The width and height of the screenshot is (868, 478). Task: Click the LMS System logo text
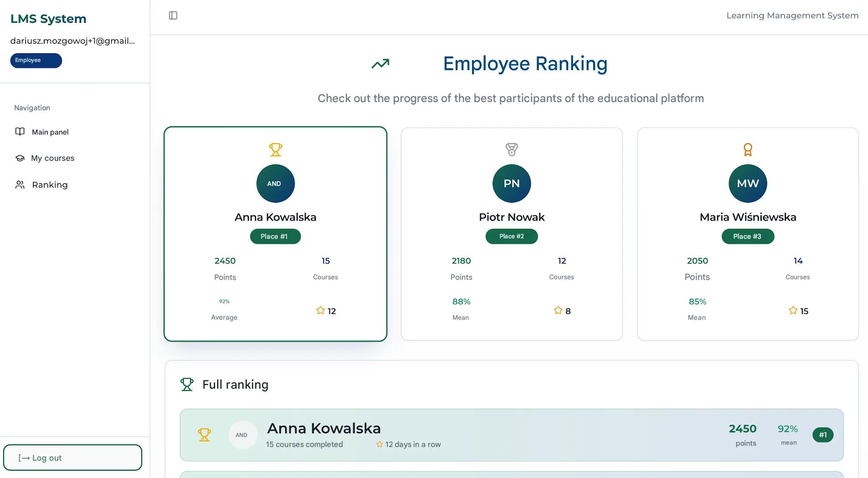tap(48, 19)
